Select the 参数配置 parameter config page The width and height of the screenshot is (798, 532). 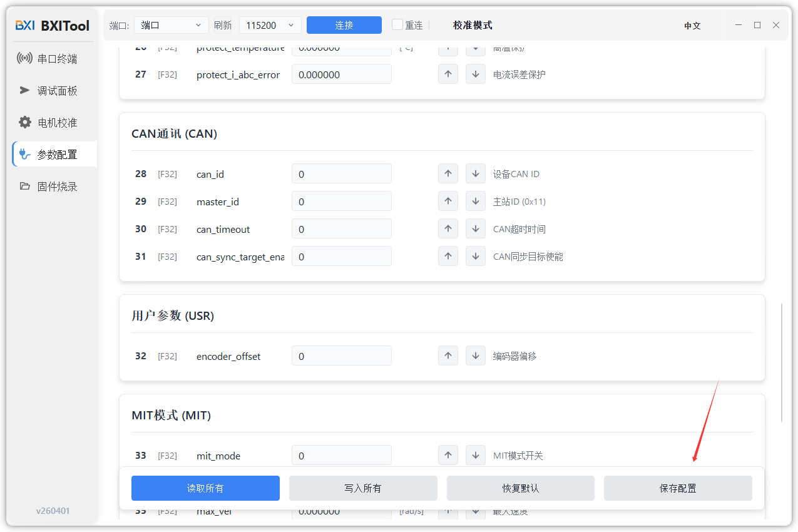54,155
